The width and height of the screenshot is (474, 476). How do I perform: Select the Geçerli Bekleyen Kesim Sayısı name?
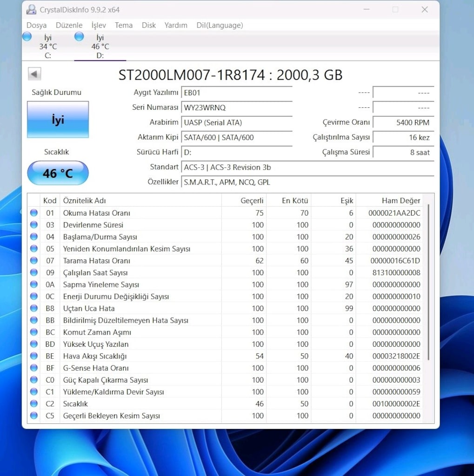click(x=111, y=416)
